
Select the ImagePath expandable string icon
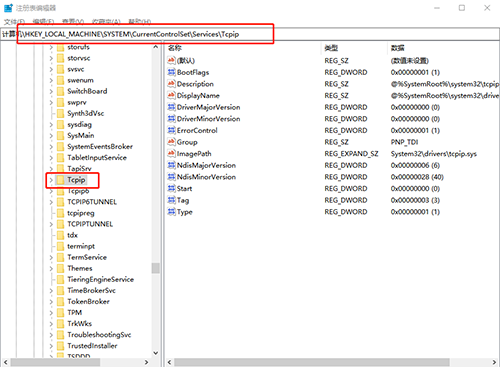(171, 154)
